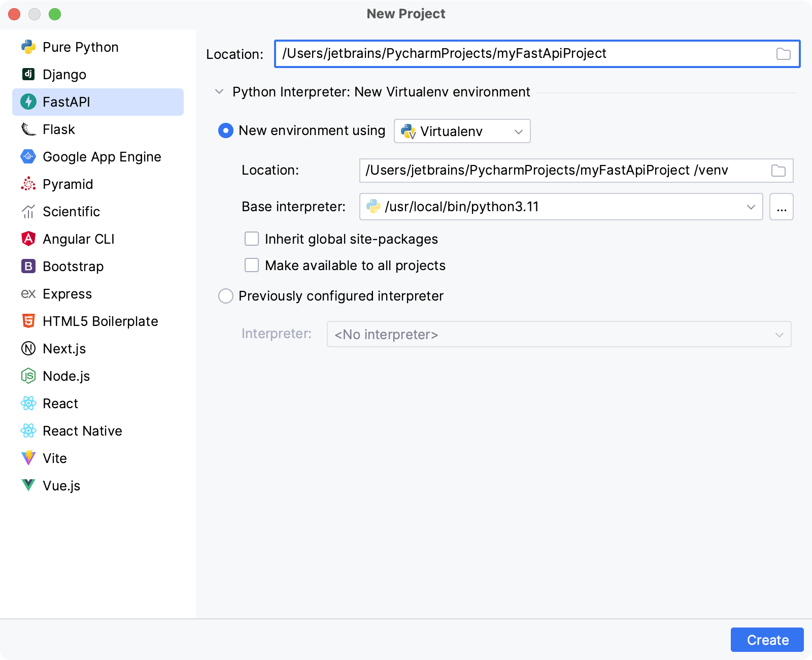Click the Bootstrap B icon

click(28, 266)
